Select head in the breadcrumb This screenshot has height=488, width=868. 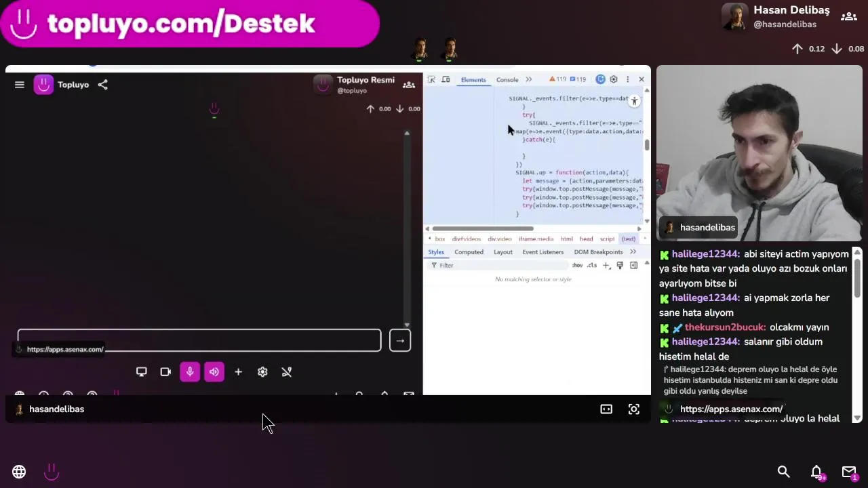pos(587,239)
